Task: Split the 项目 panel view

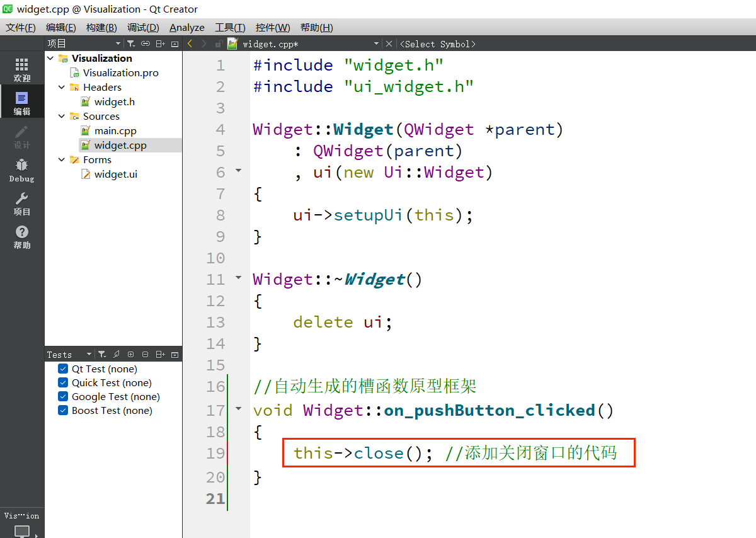Action: click(x=161, y=43)
